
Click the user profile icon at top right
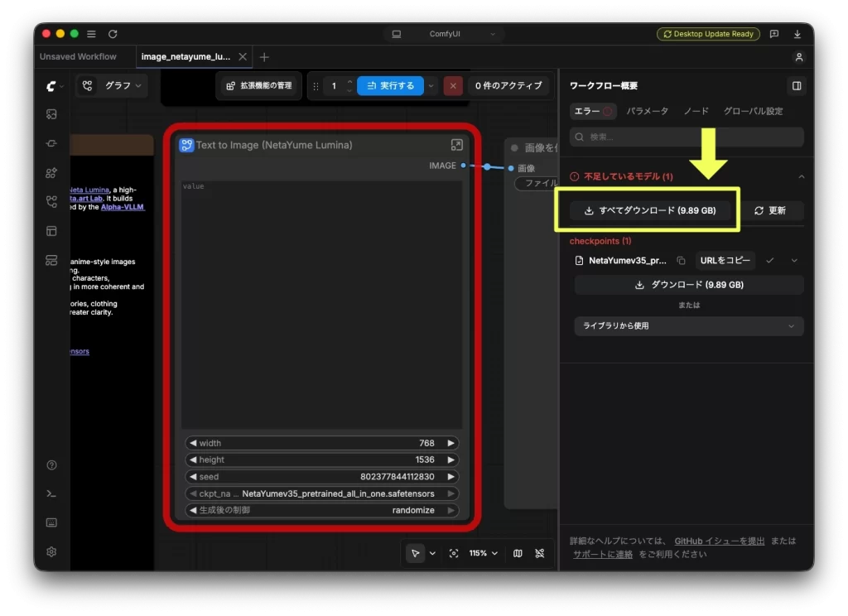(799, 57)
